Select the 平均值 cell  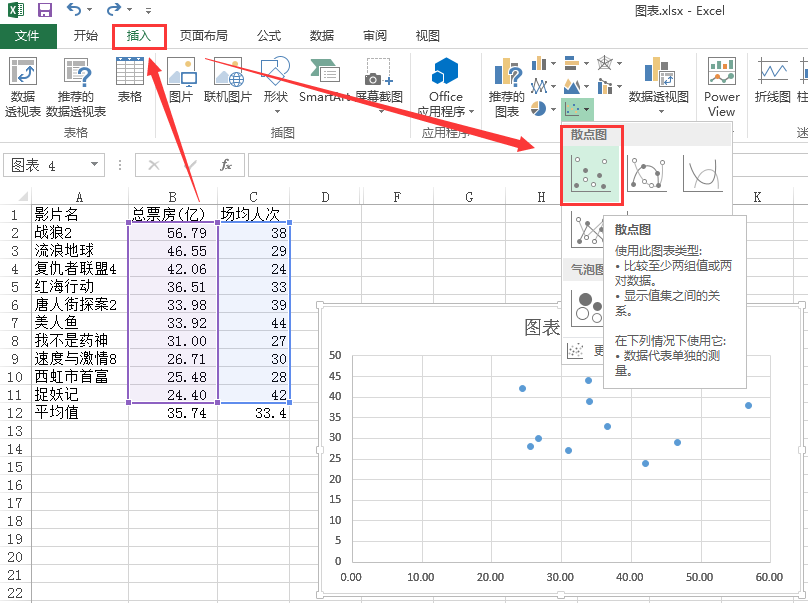click(80, 413)
